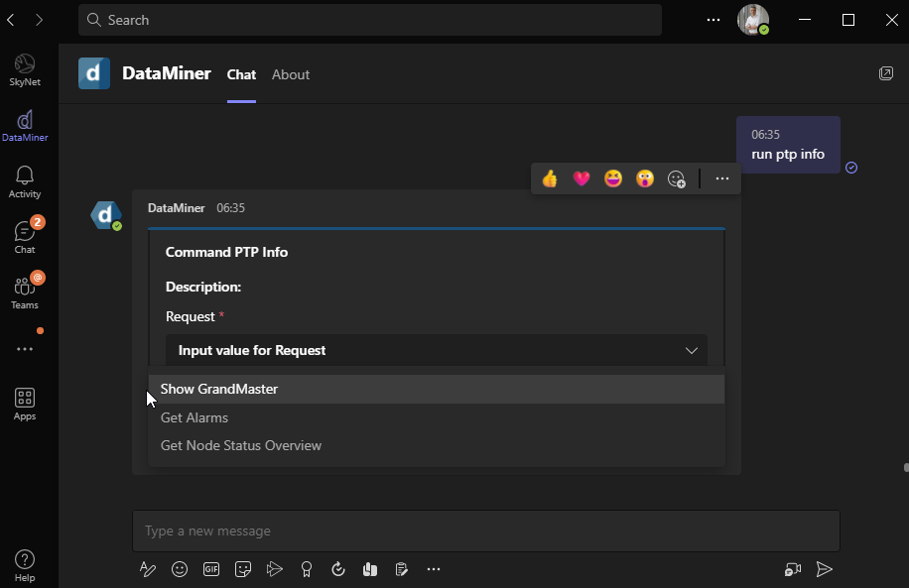This screenshot has width=909, height=588.
Task: Open the Sticker picker
Action: [243, 569]
